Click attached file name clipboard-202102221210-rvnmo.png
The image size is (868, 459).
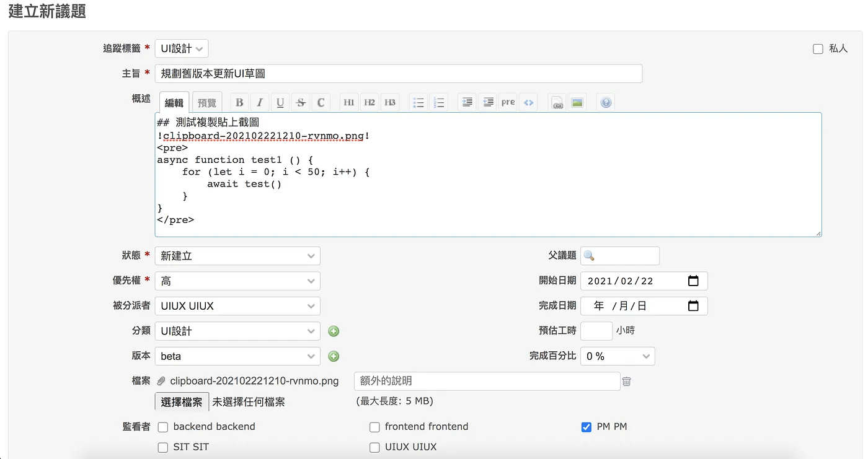(x=254, y=381)
